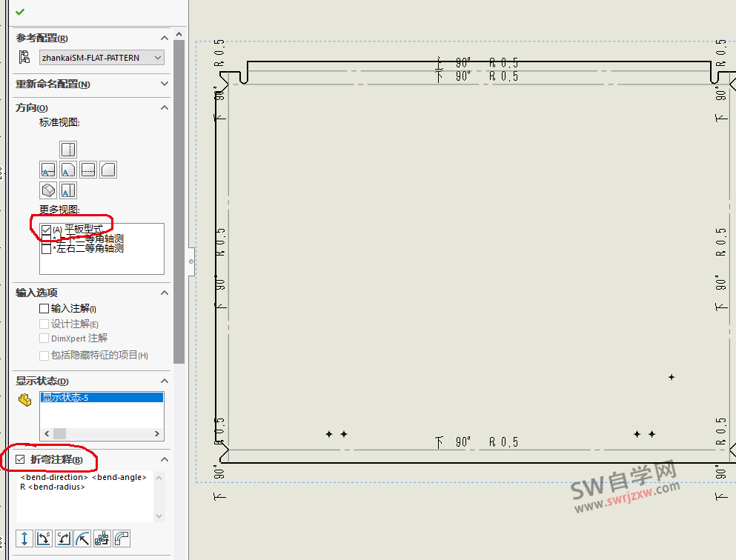Enable the 输入注解 checkbox

[x=42, y=308]
